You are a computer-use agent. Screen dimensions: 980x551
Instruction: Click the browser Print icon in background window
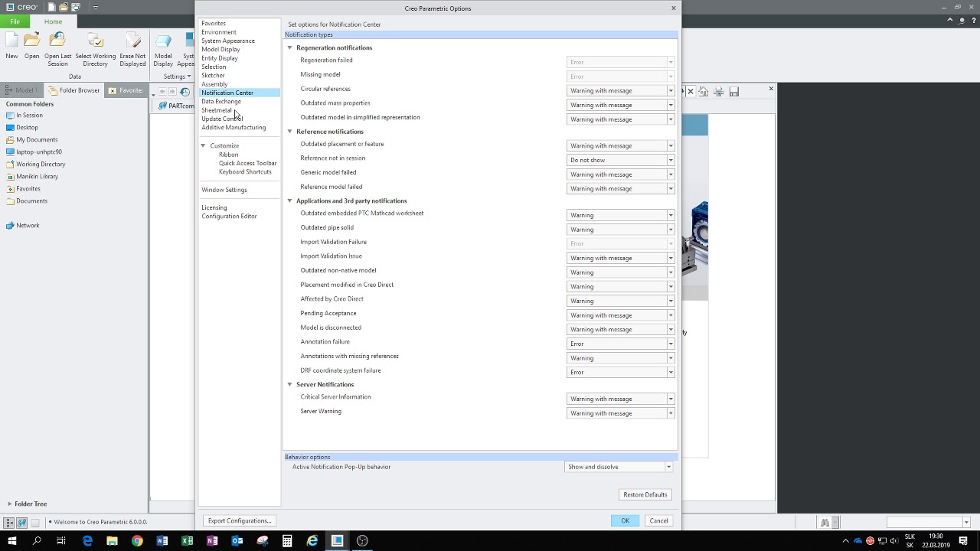coord(718,92)
